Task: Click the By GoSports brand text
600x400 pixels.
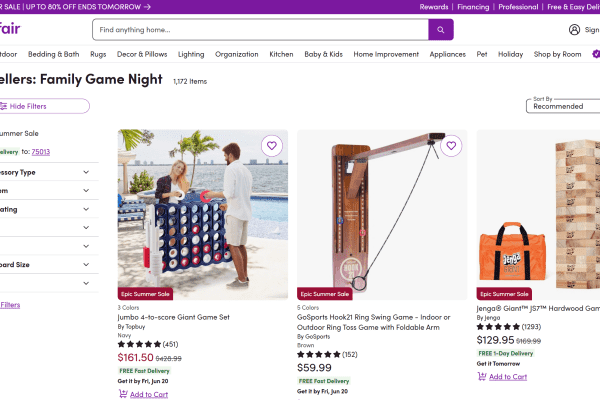Action: (x=313, y=336)
